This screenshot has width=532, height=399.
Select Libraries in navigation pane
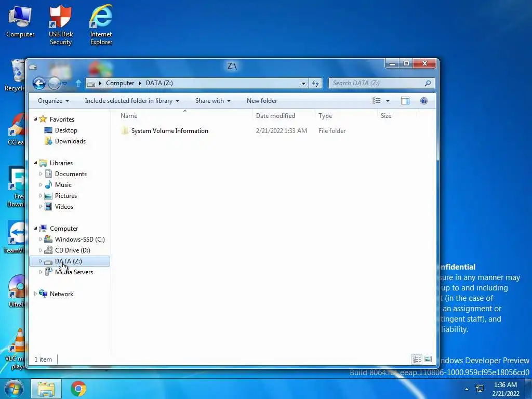(61, 163)
